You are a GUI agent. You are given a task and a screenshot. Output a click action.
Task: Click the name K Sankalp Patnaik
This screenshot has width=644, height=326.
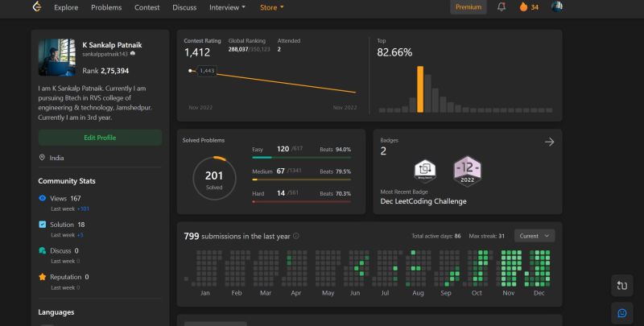(x=112, y=45)
